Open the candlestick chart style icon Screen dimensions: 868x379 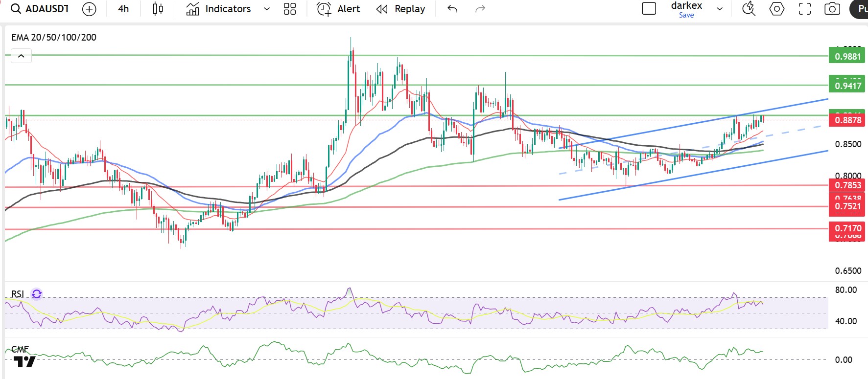pos(158,9)
